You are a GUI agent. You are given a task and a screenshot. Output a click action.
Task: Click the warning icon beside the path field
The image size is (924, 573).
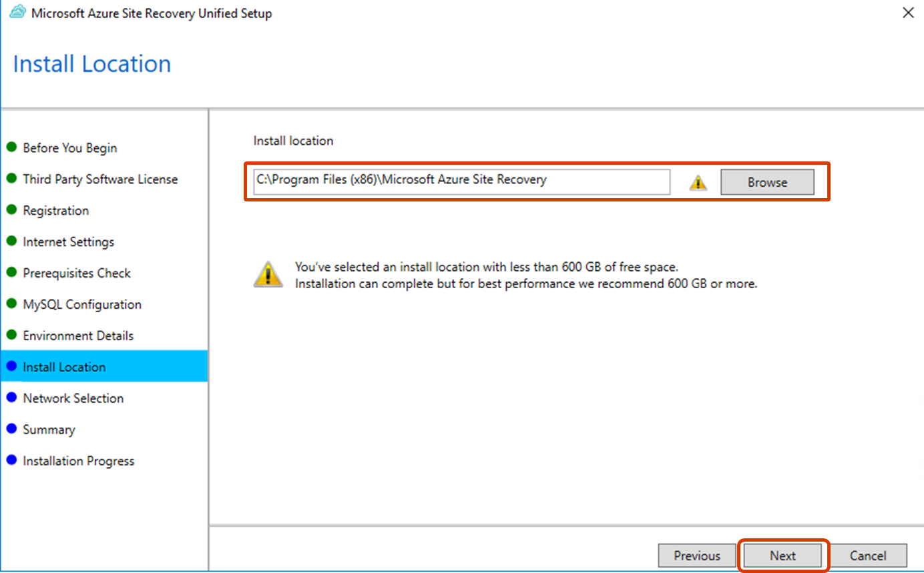[698, 181]
